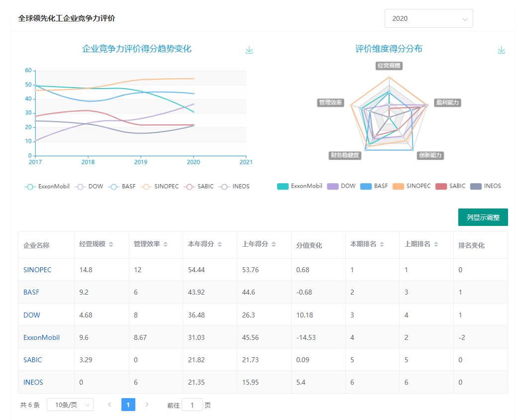Click the 2020 x-axis label
This screenshot has width=516, height=420.
coord(194,162)
